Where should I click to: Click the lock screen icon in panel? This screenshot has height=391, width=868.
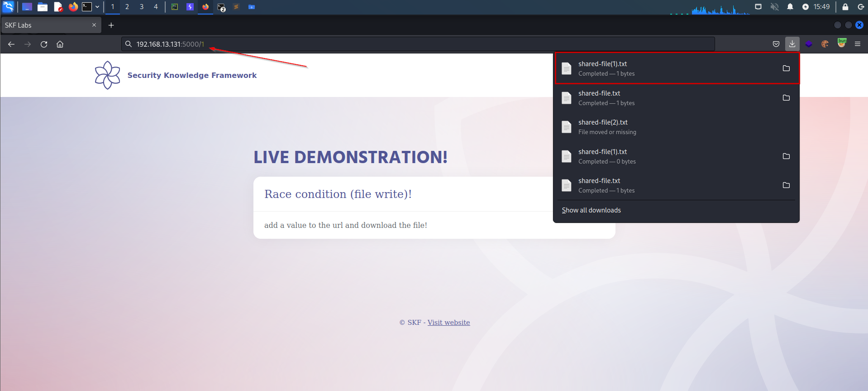pyautogui.click(x=845, y=7)
